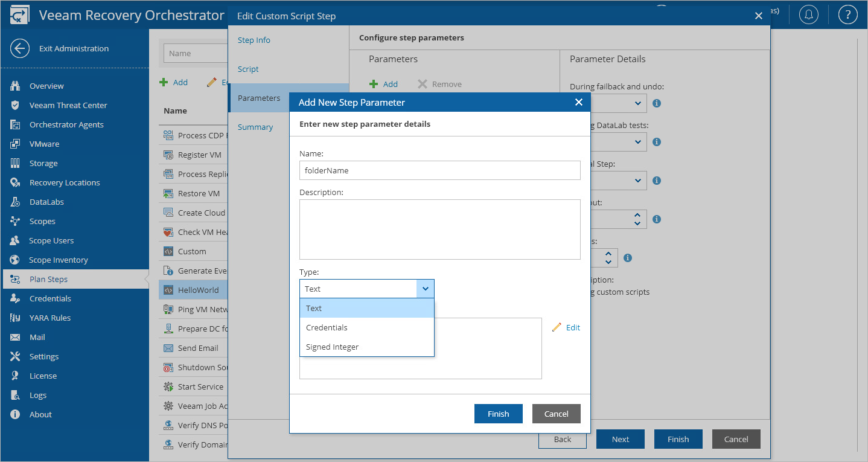
Task: Open the Type dropdown
Action: click(x=425, y=289)
